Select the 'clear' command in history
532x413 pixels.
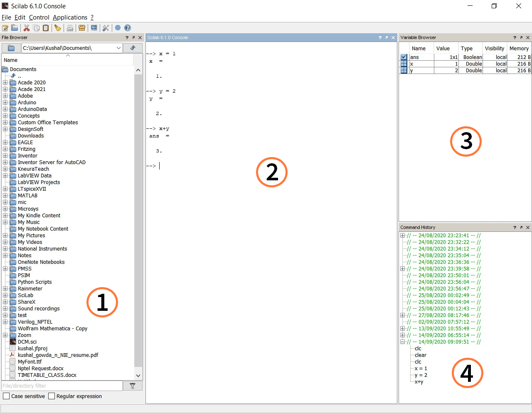pos(421,355)
